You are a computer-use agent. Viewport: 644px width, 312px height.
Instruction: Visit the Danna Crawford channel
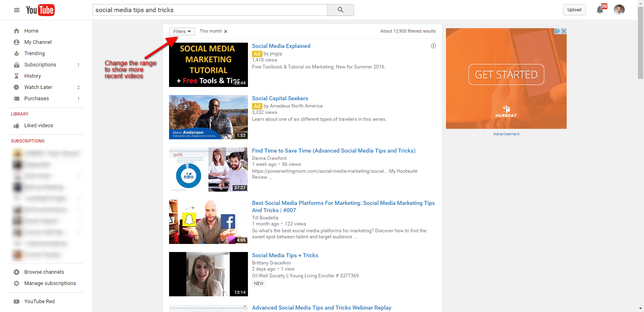pos(269,159)
